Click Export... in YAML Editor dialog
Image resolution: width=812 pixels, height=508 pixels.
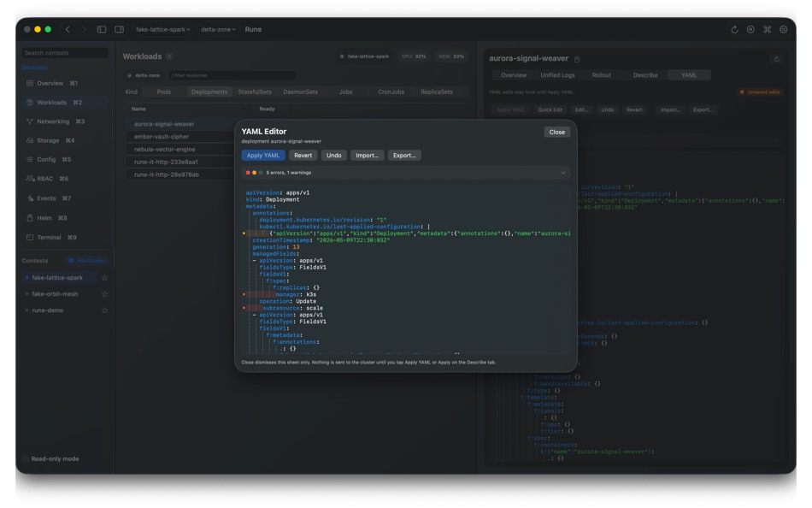pos(404,156)
